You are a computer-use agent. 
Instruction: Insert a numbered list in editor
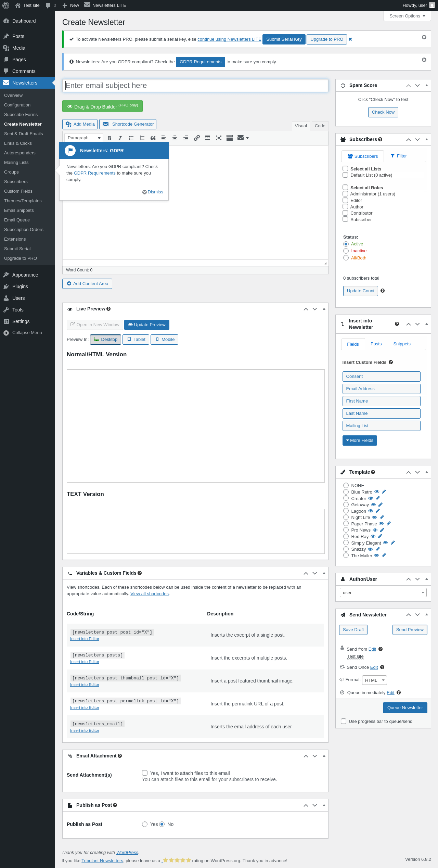(x=142, y=138)
